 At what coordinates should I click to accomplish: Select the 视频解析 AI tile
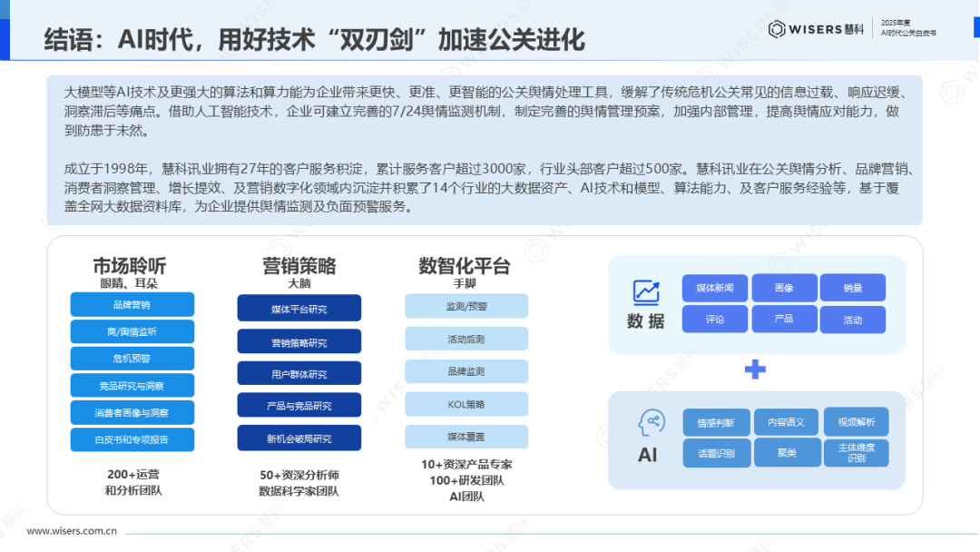pyautogui.click(x=856, y=421)
